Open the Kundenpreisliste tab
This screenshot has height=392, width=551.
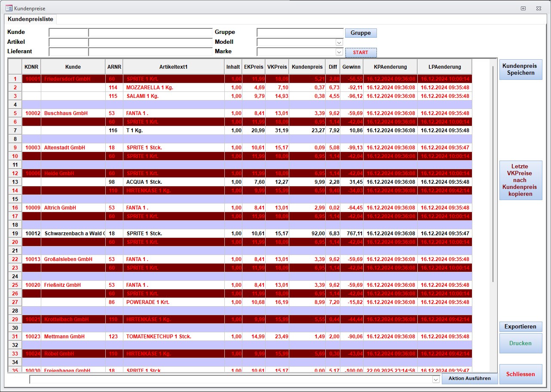[30, 19]
